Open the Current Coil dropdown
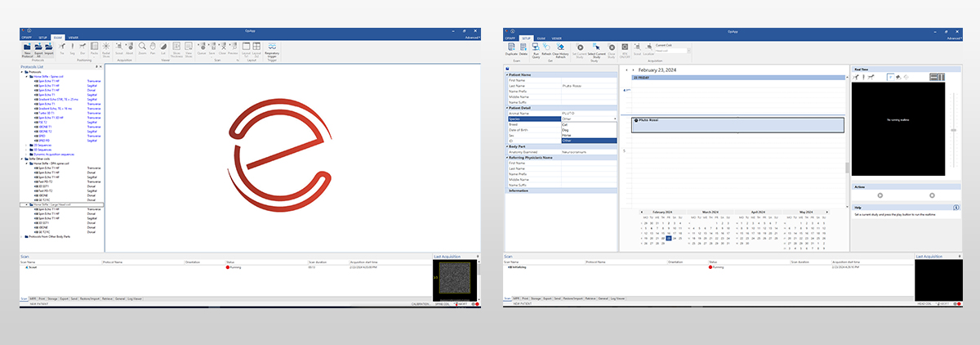Screen dimensions: 980x345 688,51
